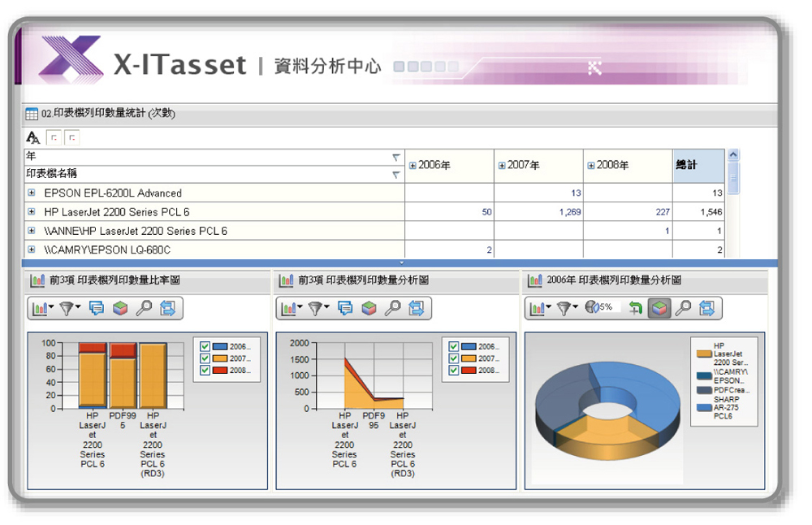
Task: Toggle 3D cube view in the ratio chart toolbar
Action: 120,308
